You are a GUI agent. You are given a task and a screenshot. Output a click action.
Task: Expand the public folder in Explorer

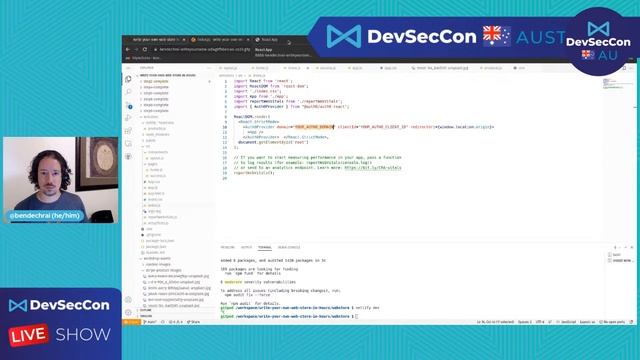[x=151, y=140]
